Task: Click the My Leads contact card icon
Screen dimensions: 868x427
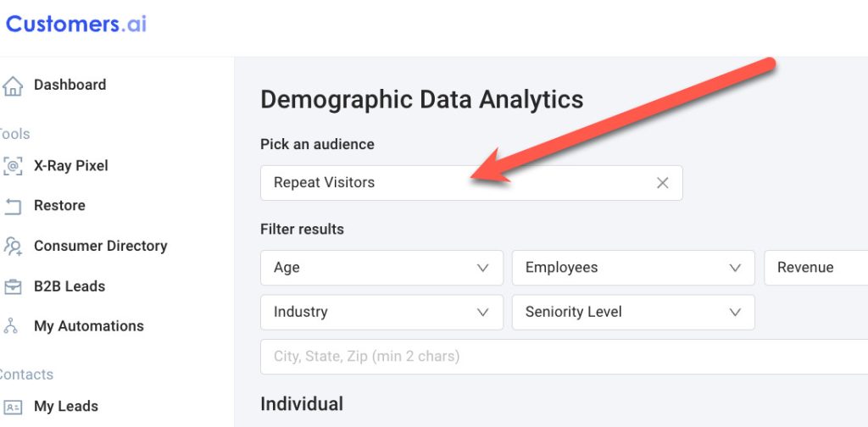Action: pyautogui.click(x=12, y=407)
